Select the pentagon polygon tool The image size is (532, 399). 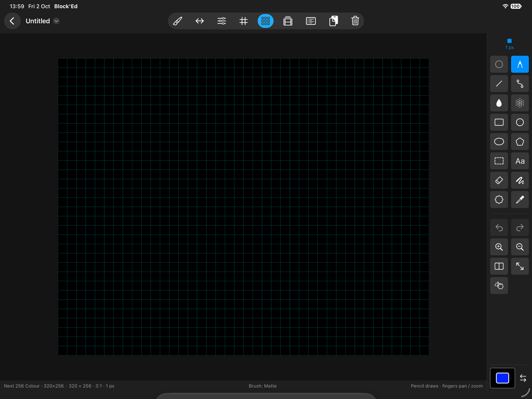pyautogui.click(x=520, y=142)
